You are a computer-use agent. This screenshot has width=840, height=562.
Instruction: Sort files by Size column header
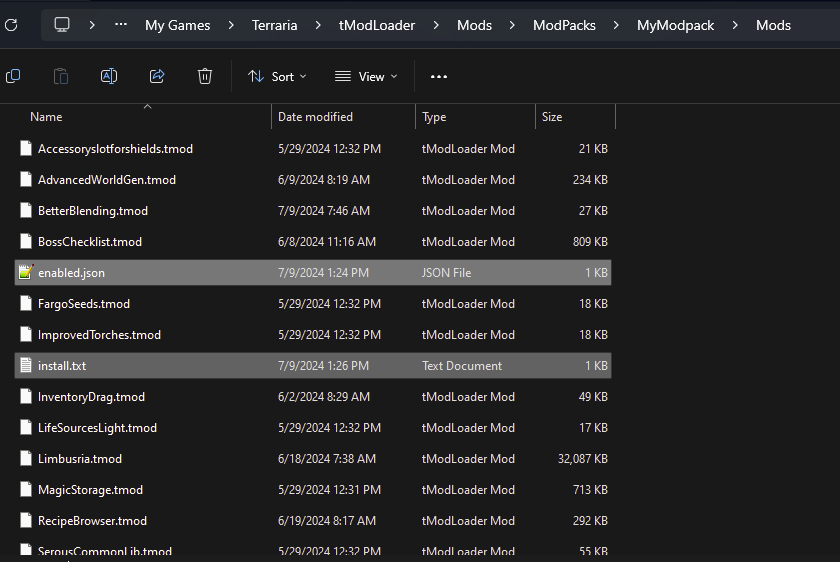tap(552, 117)
